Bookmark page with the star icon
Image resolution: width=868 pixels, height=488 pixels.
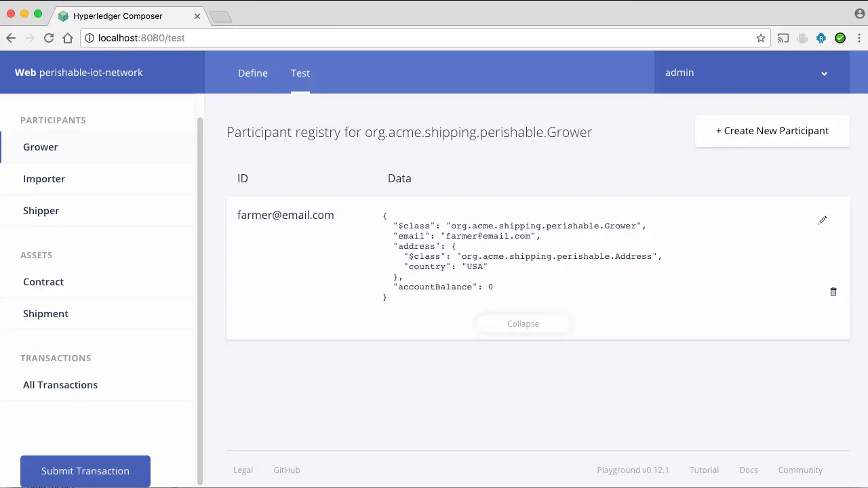pyautogui.click(x=761, y=38)
